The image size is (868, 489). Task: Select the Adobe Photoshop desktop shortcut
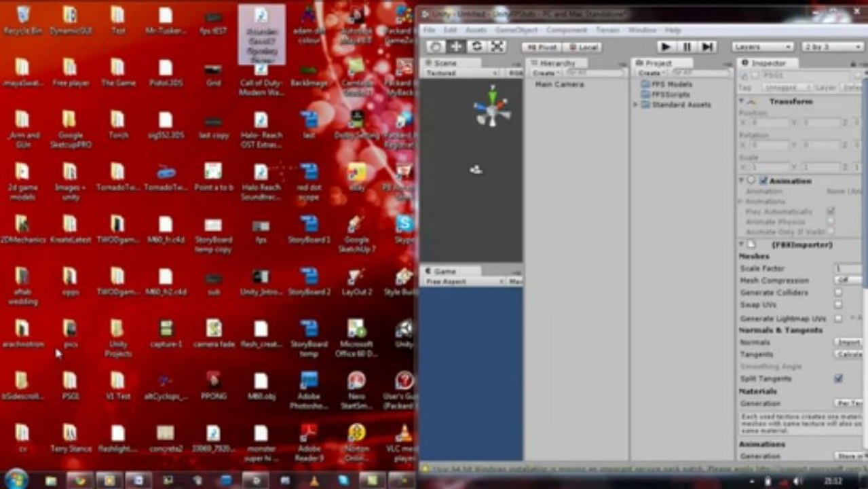(x=309, y=390)
